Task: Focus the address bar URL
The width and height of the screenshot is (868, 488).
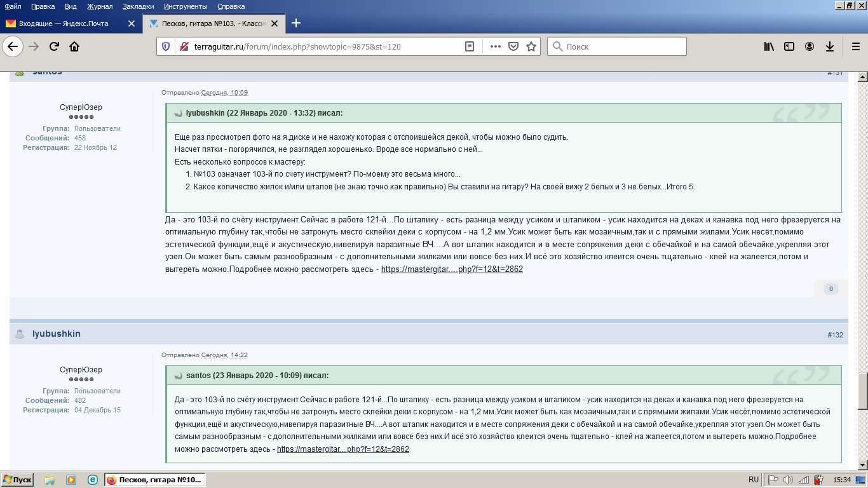Action: click(297, 46)
